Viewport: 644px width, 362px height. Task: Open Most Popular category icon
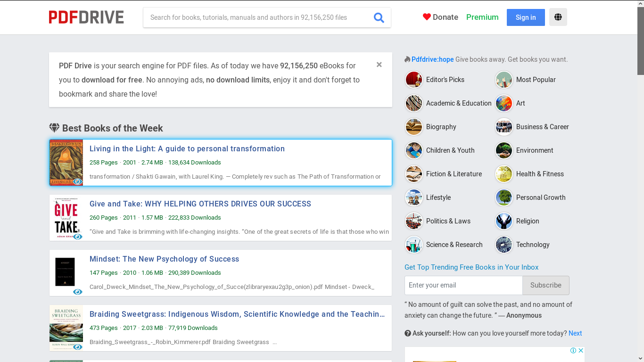504,80
